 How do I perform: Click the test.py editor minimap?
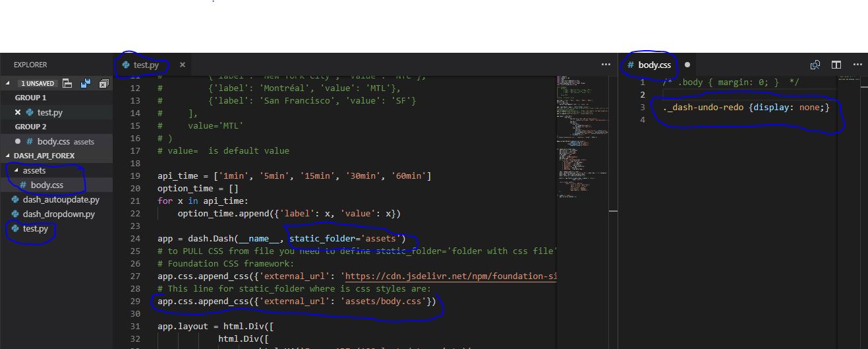(x=582, y=139)
